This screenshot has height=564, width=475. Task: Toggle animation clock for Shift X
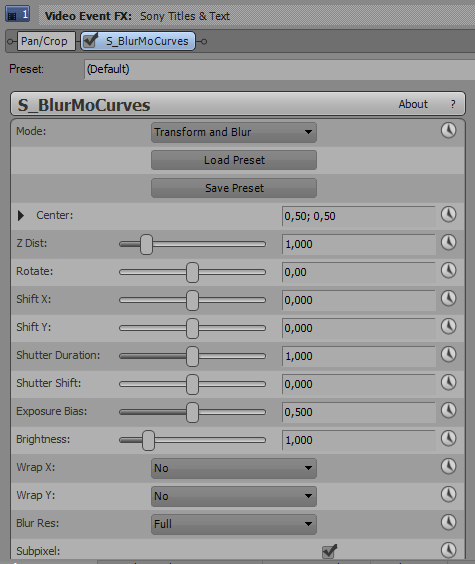(448, 299)
